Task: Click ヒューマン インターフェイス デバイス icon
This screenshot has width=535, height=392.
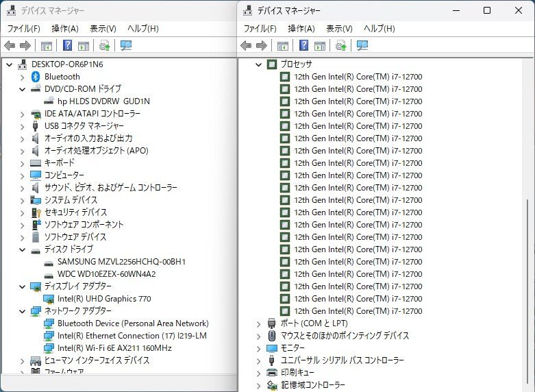Action: 36,360
